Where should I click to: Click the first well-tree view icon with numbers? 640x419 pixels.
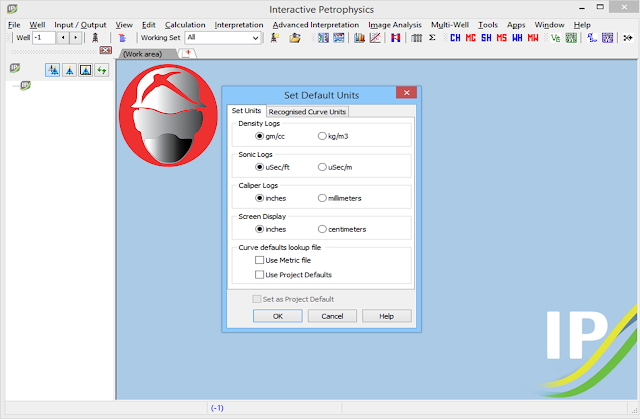pyautogui.click(x=53, y=70)
